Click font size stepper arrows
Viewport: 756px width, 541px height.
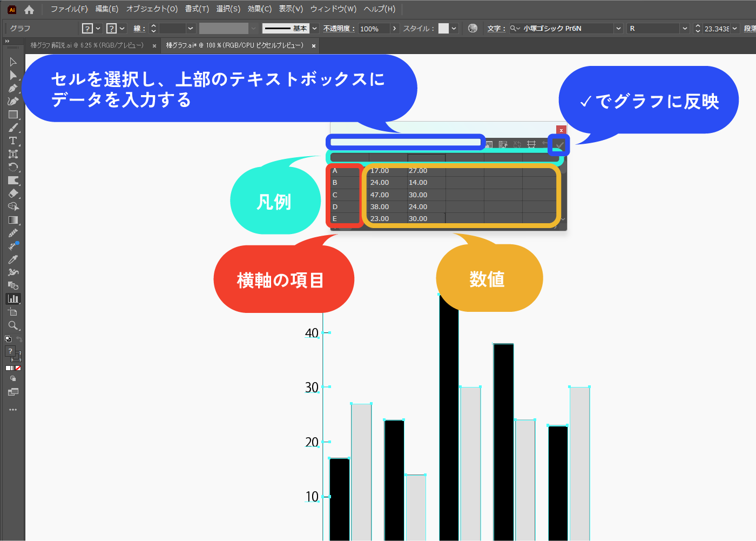(x=698, y=28)
